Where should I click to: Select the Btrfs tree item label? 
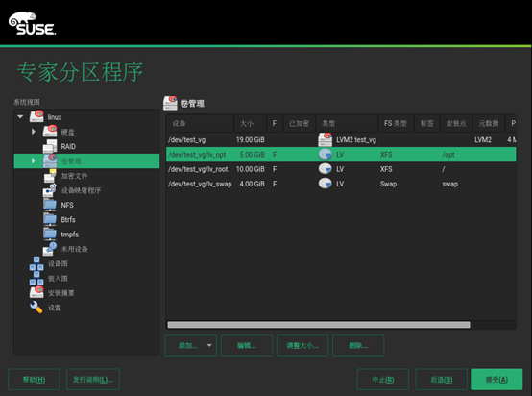pyautogui.click(x=68, y=219)
